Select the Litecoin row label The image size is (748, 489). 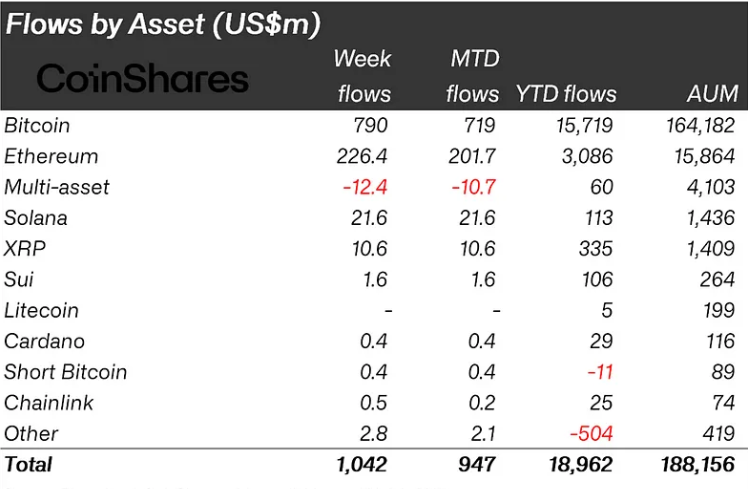(41, 311)
